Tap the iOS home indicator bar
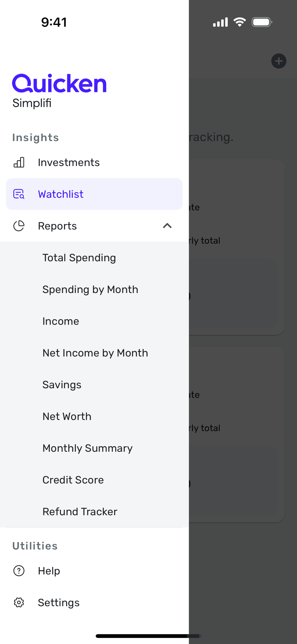This screenshot has height=644, width=297. (x=148, y=636)
